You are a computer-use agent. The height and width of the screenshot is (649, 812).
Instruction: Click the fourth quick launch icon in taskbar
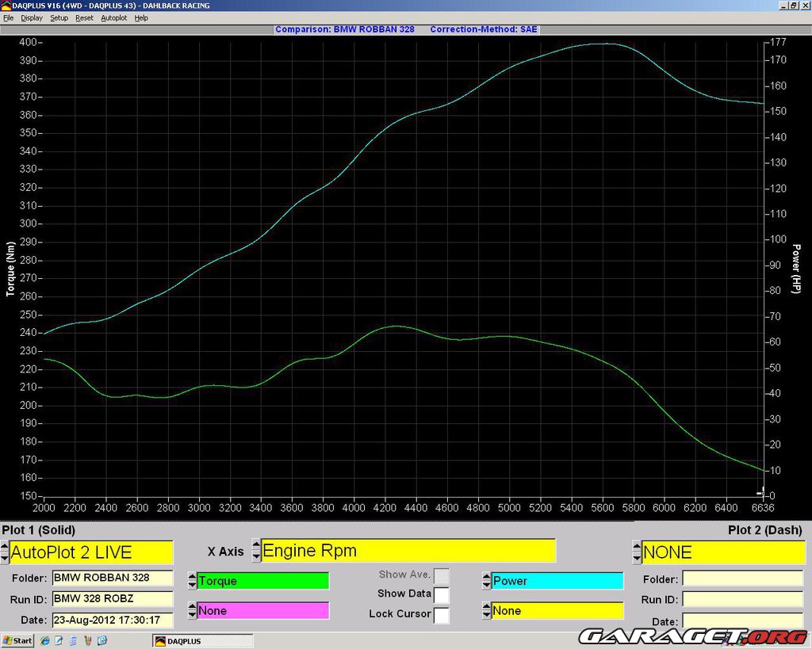click(87, 641)
